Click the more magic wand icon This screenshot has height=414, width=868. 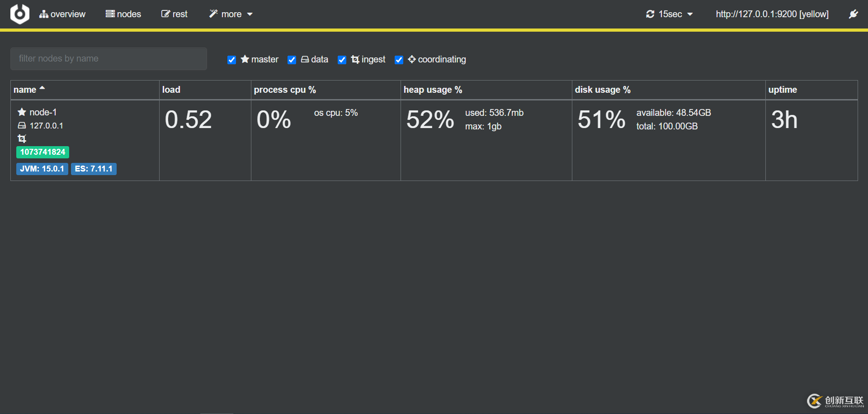point(213,14)
